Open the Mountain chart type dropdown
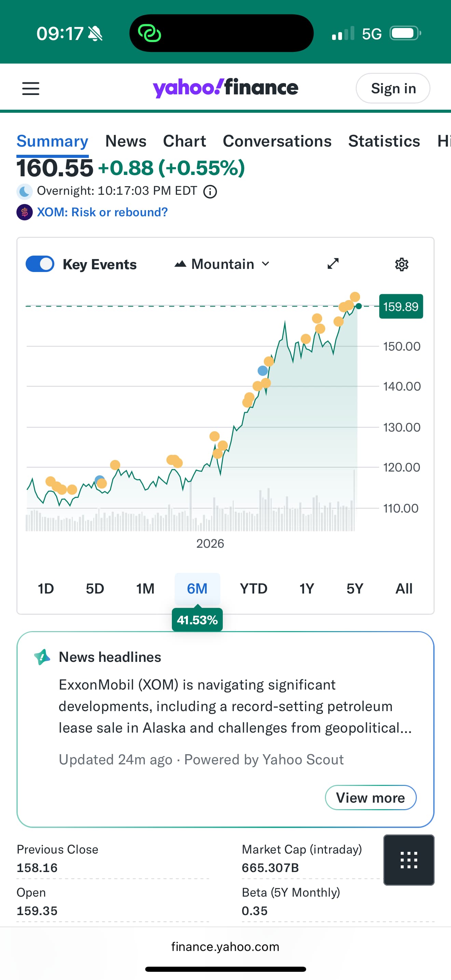The image size is (451, 980). pyautogui.click(x=222, y=264)
